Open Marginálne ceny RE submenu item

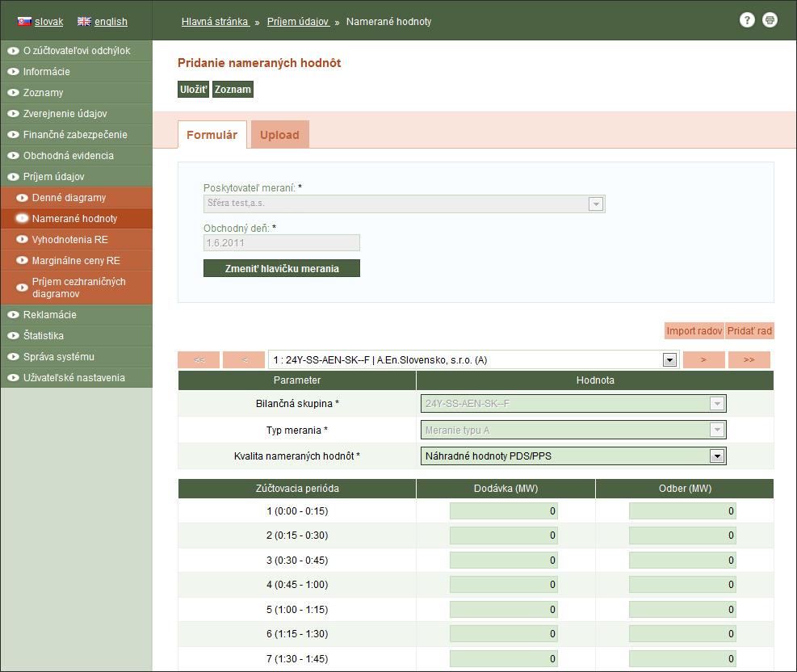coord(76,260)
